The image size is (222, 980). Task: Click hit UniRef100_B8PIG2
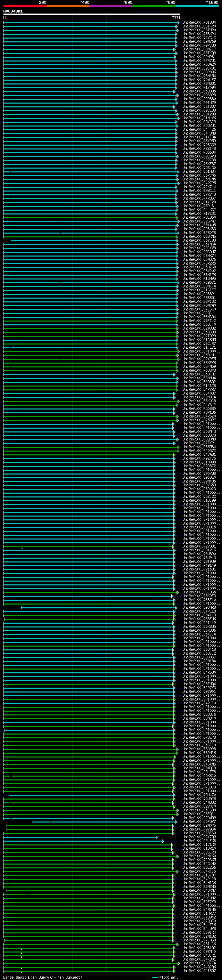click(199, 302)
